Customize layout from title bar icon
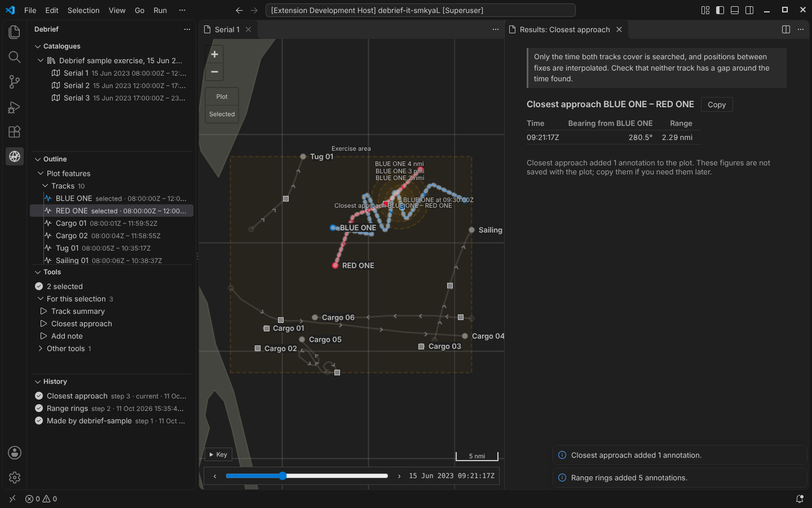Screen dimensions: 812x508 pos(705,10)
